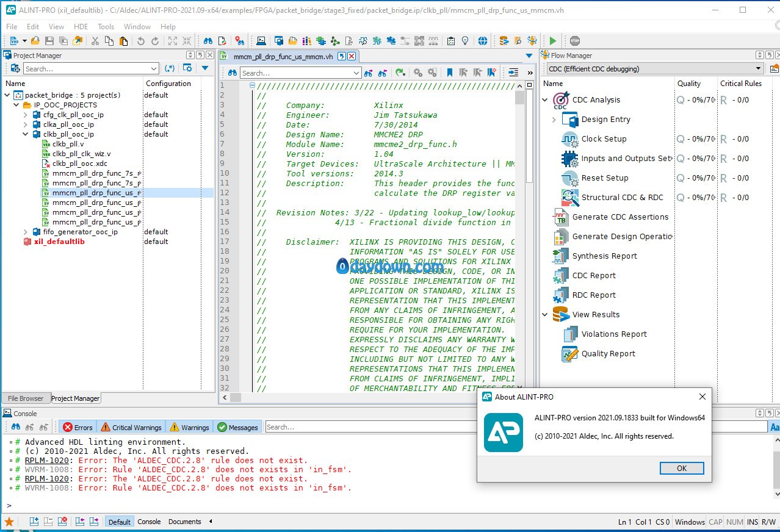Select the Default layout button in bottom bar
The height and width of the screenshot is (532, 780).
tap(119, 522)
